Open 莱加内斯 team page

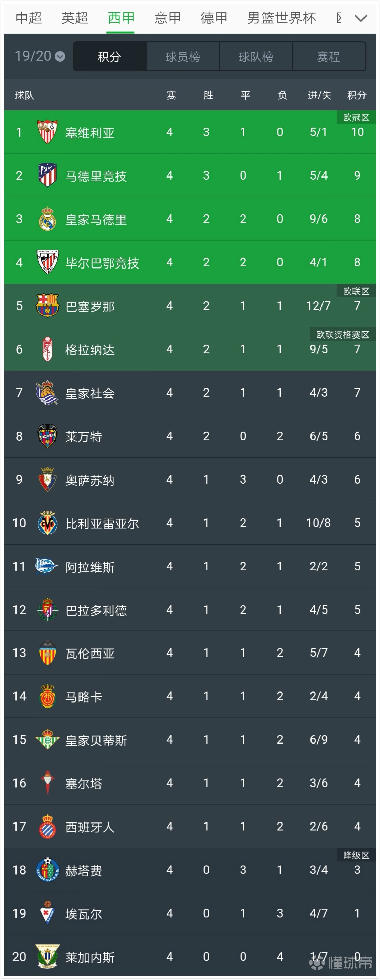(x=91, y=957)
